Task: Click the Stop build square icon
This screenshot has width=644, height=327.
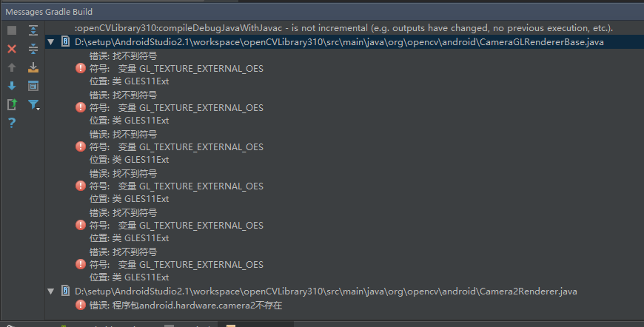Action: [x=11, y=30]
